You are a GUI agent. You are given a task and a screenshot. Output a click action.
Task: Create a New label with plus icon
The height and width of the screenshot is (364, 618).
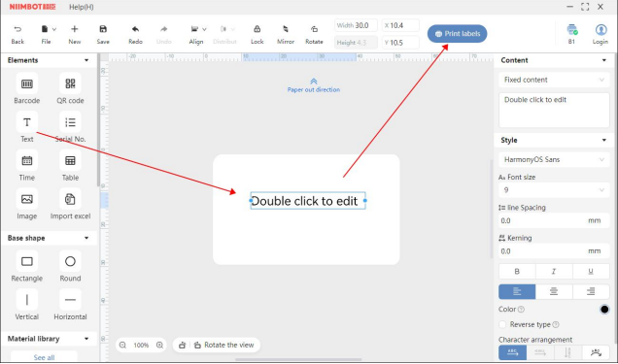[x=75, y=29]
